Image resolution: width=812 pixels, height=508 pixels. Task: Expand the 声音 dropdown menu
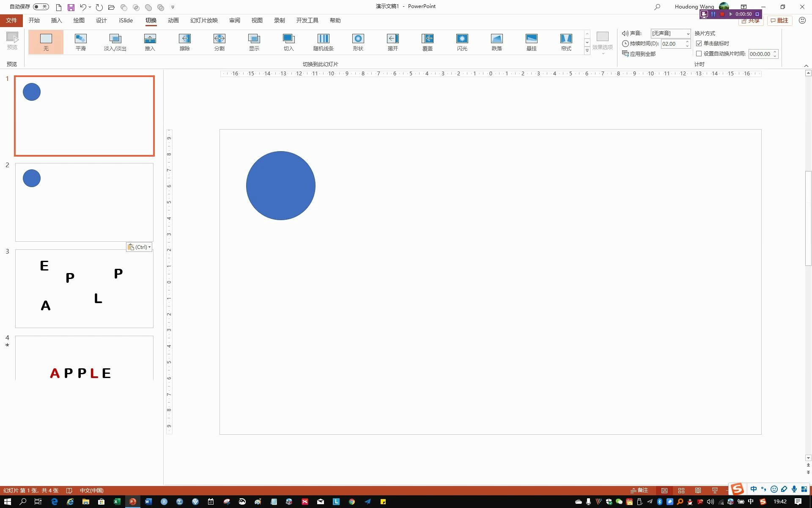(x=688, y=33)
